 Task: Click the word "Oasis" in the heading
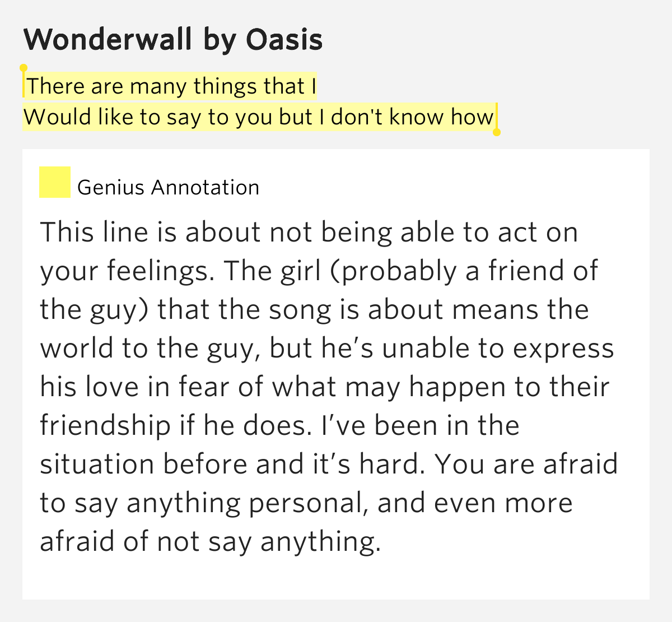tap(284, 40)
